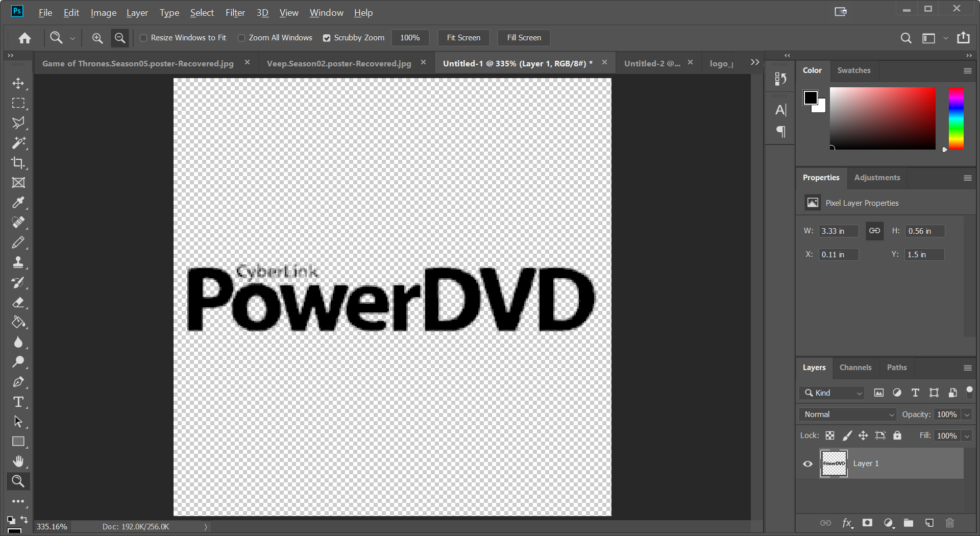Open the Edit Toolbar three-dots menu
Image resolution: width=980 pixels, height=536 pixels.
point(18,501)
